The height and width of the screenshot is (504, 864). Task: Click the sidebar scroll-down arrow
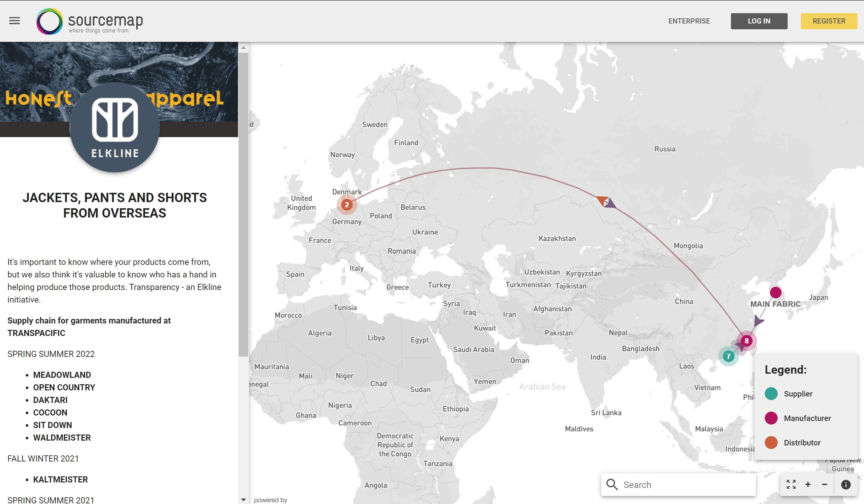(244, 500)
